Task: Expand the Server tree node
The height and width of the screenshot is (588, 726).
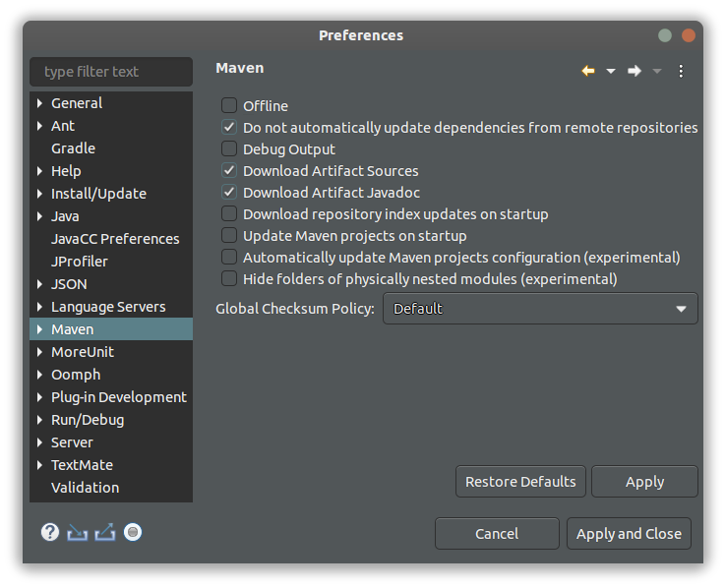Action: tap(39, 442)
